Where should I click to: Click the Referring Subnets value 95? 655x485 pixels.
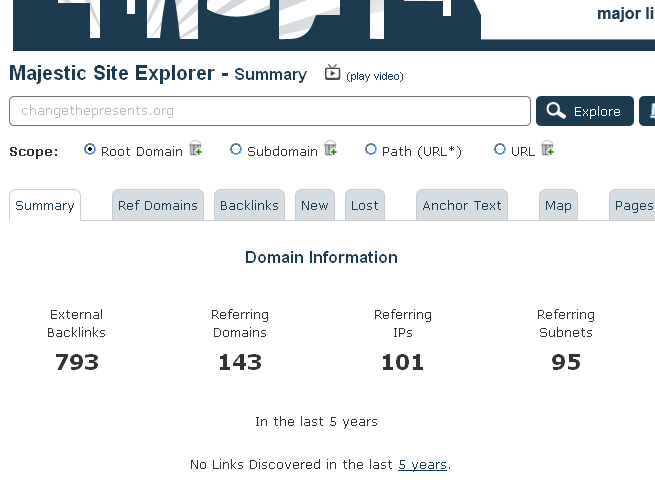(x=566, y=362)
